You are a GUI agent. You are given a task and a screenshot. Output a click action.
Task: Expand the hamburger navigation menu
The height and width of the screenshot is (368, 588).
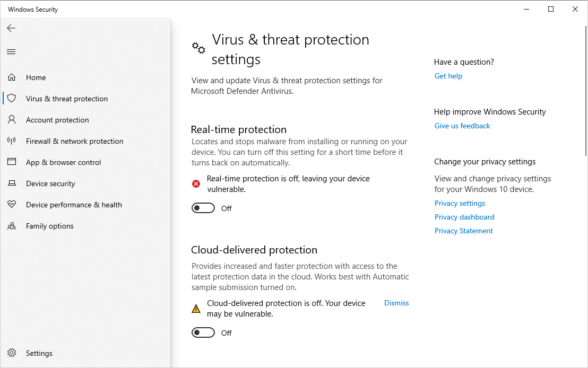[11, 51]
